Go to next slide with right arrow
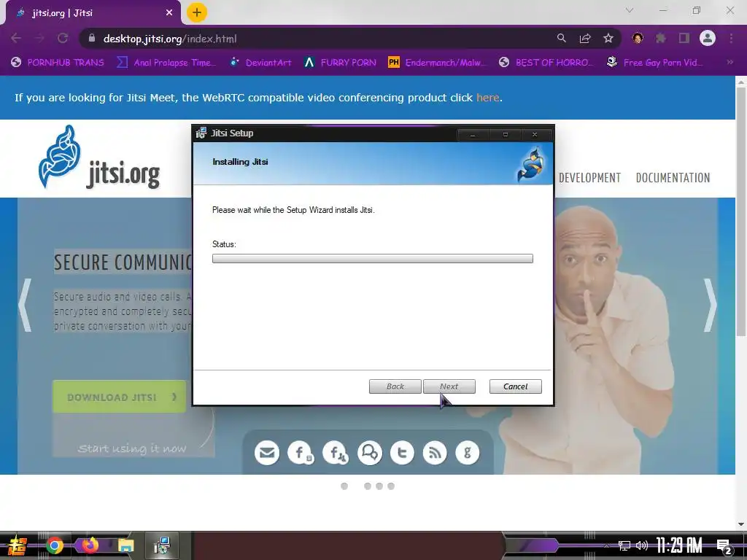747x560 pixels. click(710, 305)
